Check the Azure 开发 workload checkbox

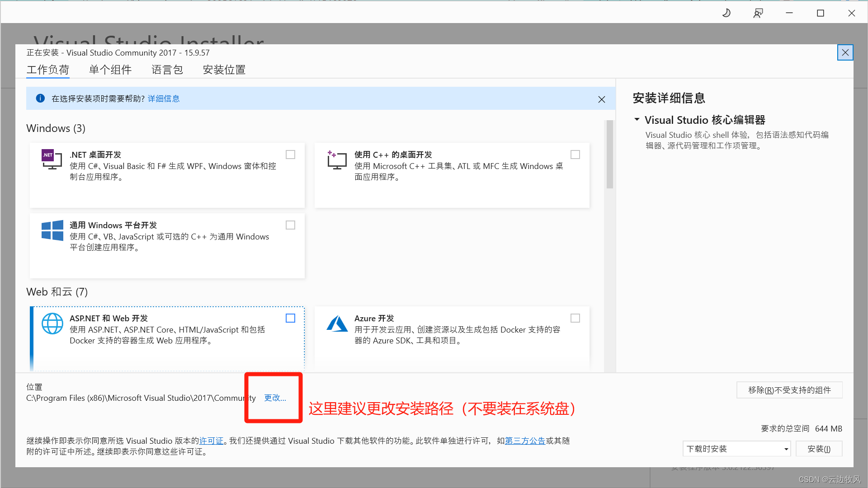click(x=575, y=318)
